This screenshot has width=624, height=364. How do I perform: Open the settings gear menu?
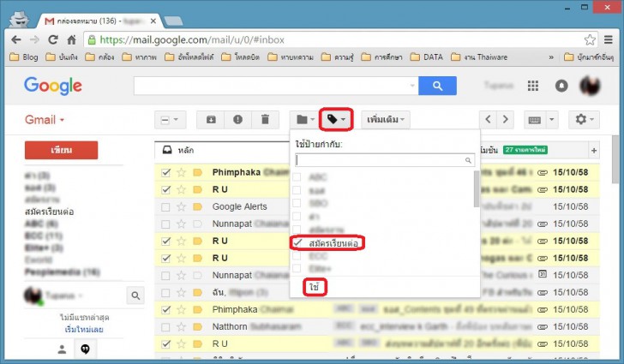click(x=585, y=119)
